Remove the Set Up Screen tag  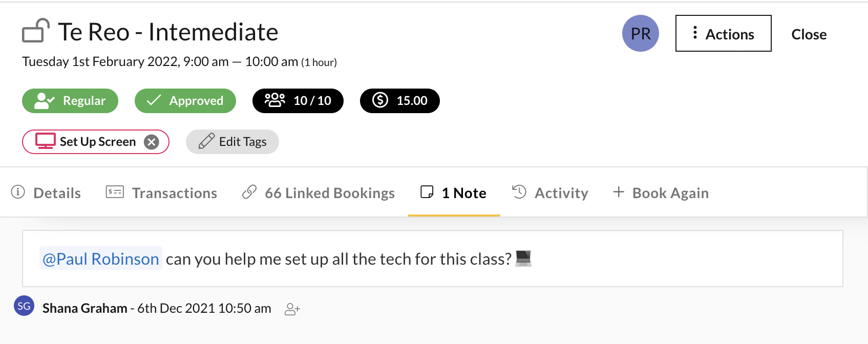coord(151,142)
